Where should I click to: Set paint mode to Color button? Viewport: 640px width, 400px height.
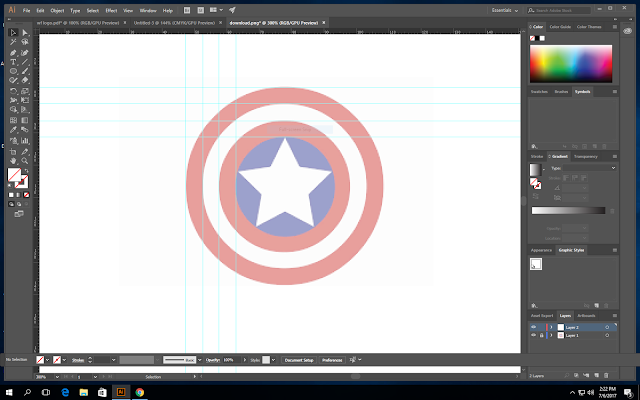pos(11,195)
